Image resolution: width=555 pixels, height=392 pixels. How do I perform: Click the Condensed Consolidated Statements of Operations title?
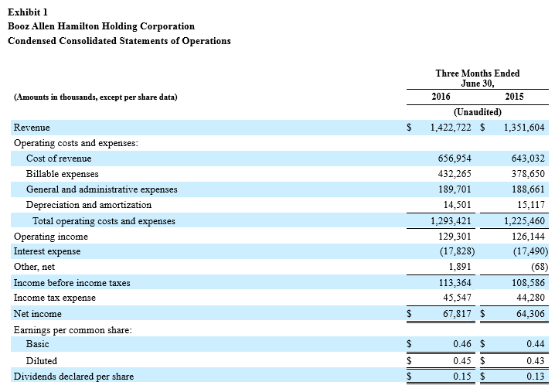point(119,40)
